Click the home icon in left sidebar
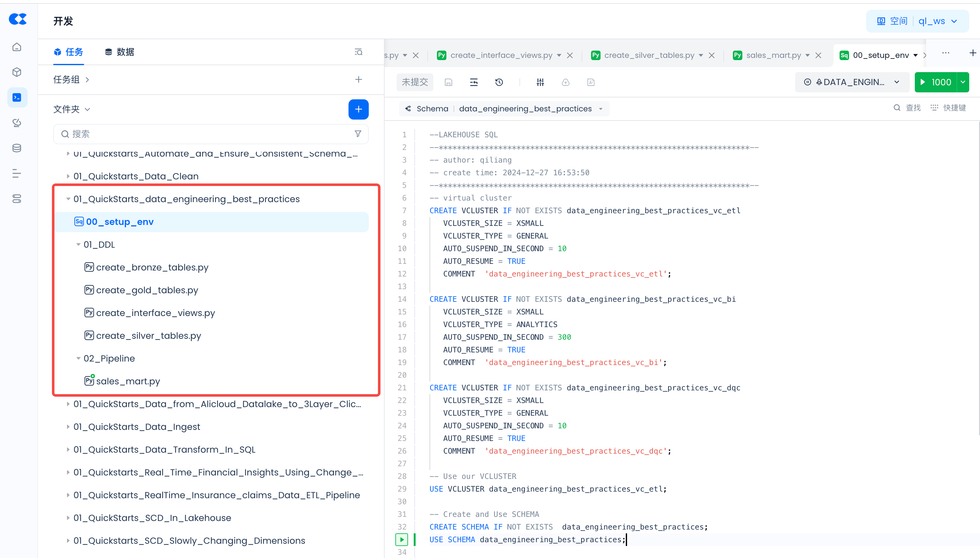The height and width of the screenshot is (558, 980). (x=17, y=47)
